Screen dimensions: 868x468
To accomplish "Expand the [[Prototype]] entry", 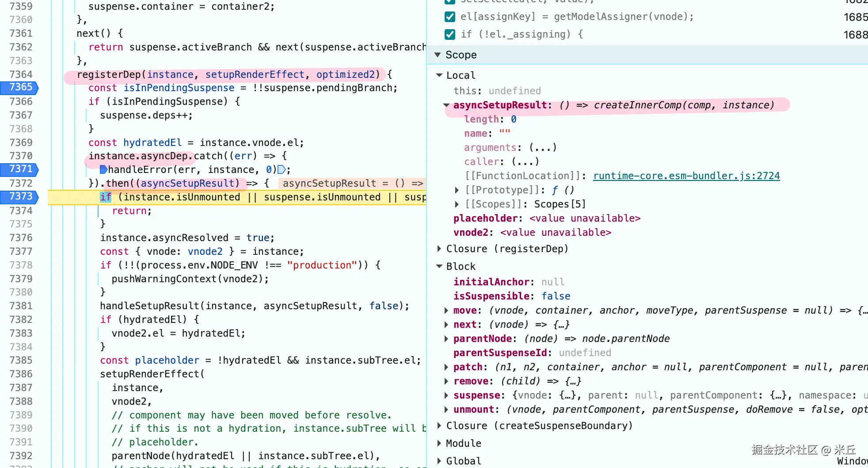I will 457,190.
